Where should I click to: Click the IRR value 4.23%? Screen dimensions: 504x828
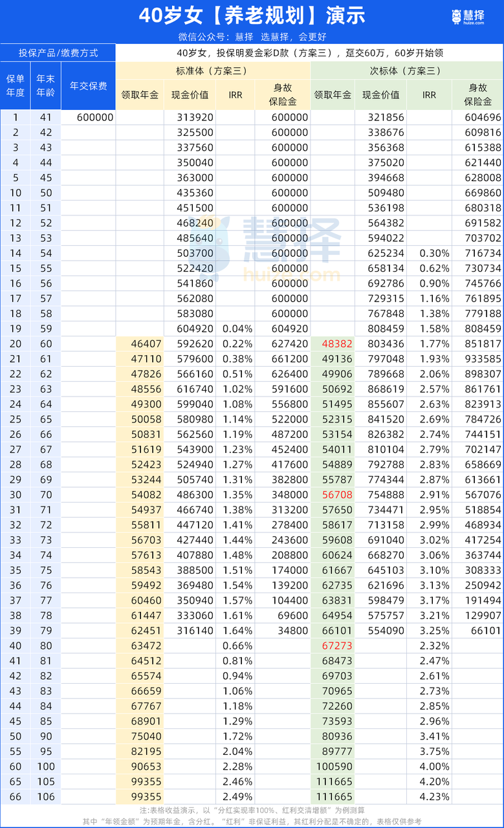click(434, 797)
